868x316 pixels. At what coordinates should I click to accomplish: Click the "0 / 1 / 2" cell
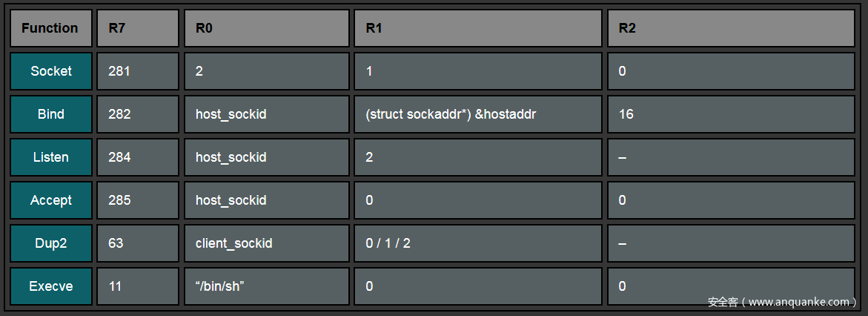point(478,243)
